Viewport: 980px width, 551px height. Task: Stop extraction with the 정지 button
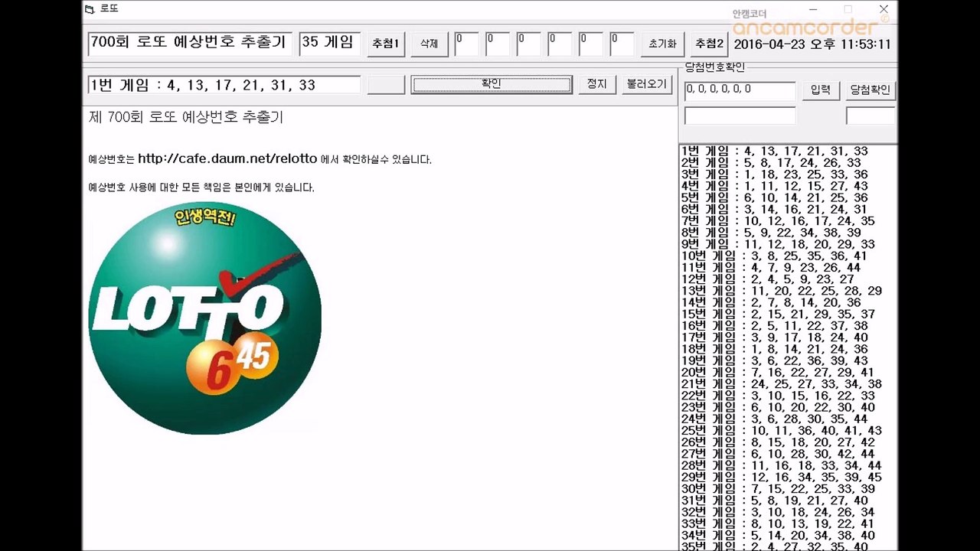point(596,84)
